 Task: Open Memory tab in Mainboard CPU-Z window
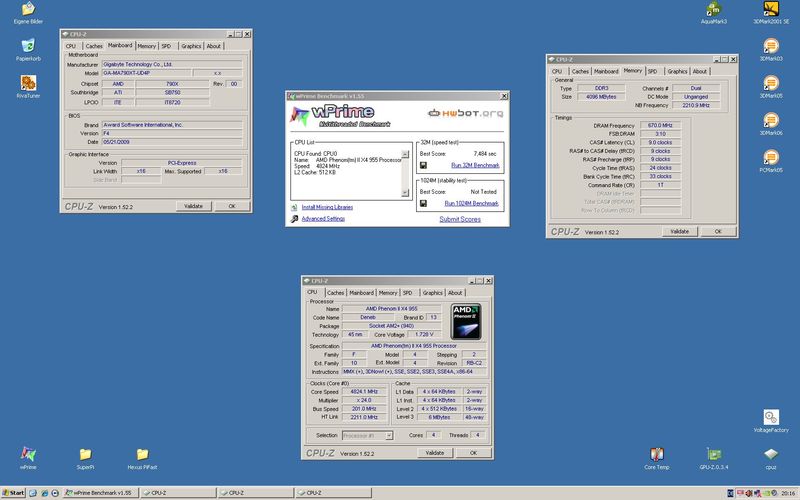pyautogui.click(x=146, y=46)
